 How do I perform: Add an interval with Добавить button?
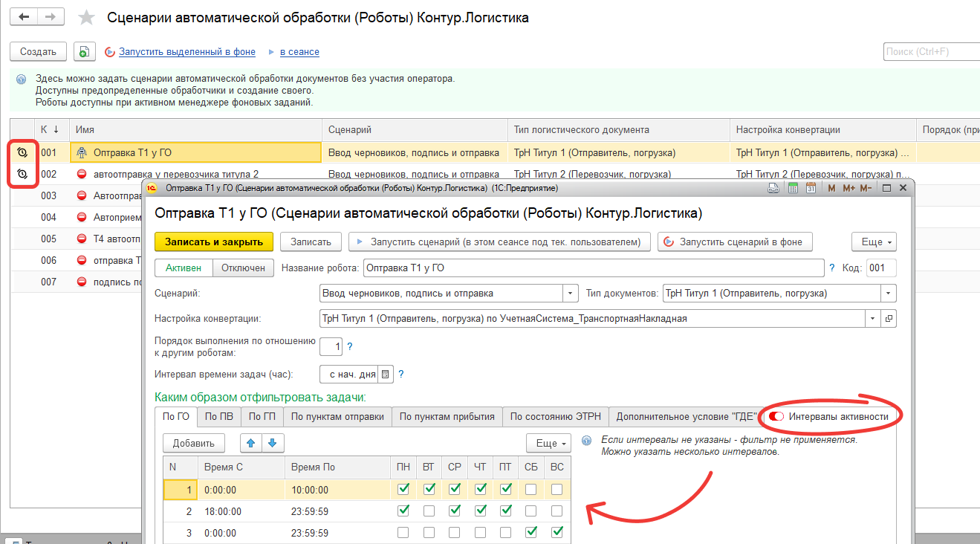(194, 443)
